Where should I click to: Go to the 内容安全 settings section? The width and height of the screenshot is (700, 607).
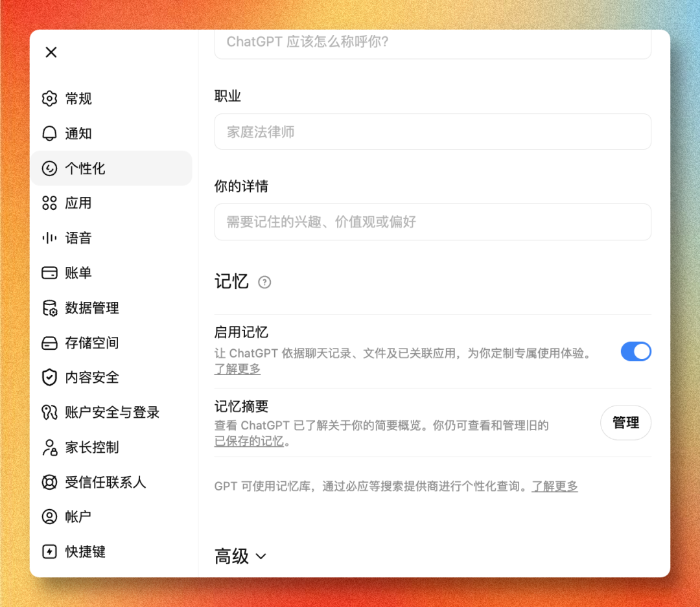click(x=111, y=378)
